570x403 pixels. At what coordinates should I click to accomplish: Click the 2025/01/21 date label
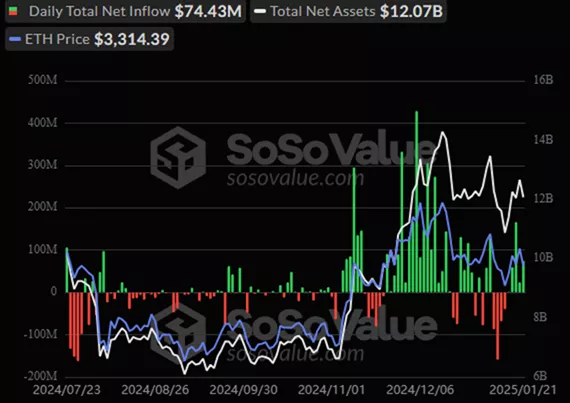pyautogui.click(x=523, y=390)
